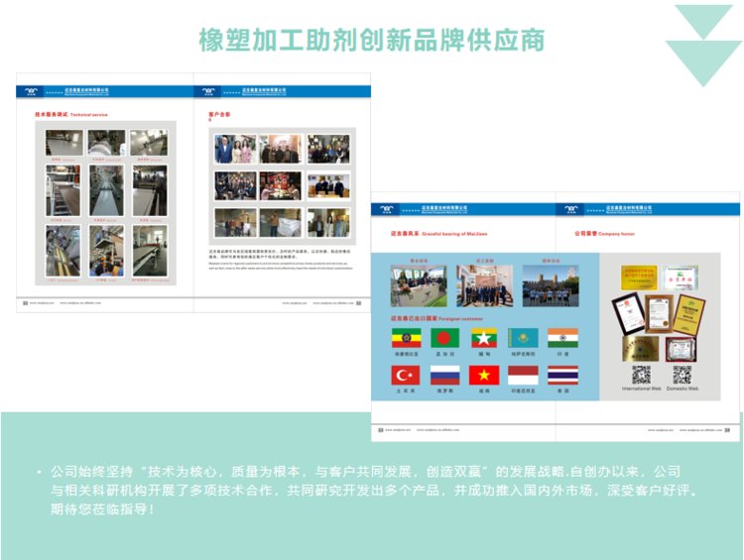
Task: Click the India flag icon
Action: click(562, 338)
